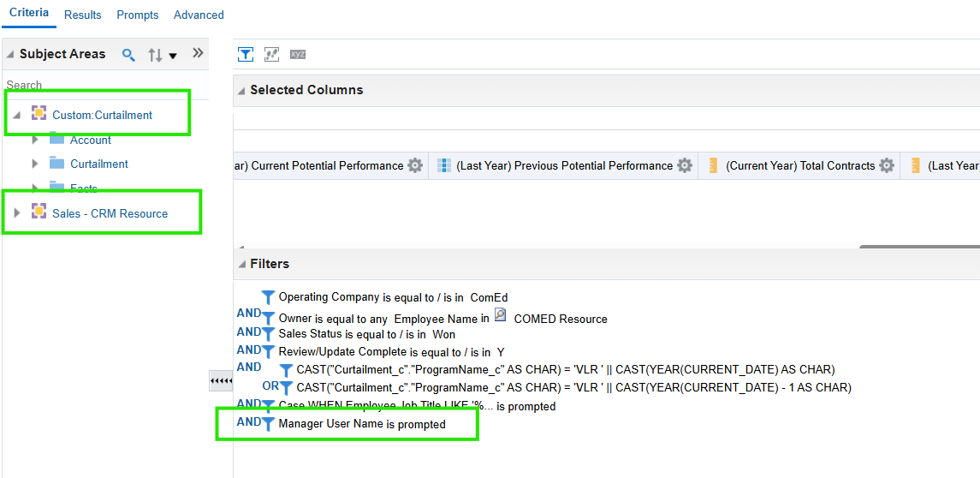This screenshot has width=980, height=478.
Task: Click the pane splitter collapse arrows handle
Action: 221,380
